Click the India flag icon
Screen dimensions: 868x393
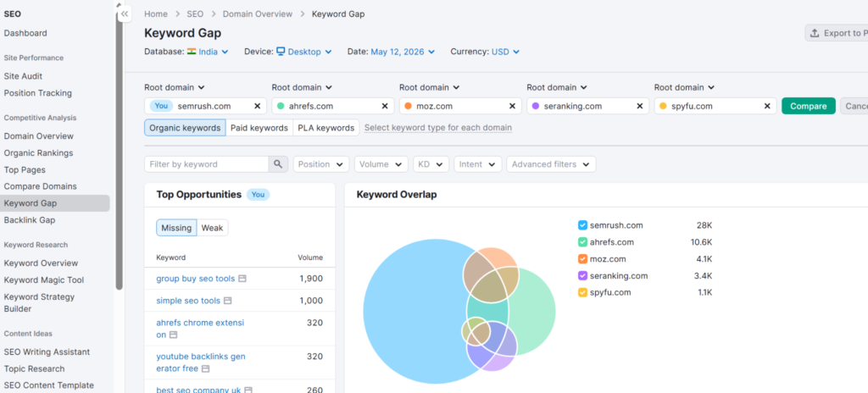(192, 52)
